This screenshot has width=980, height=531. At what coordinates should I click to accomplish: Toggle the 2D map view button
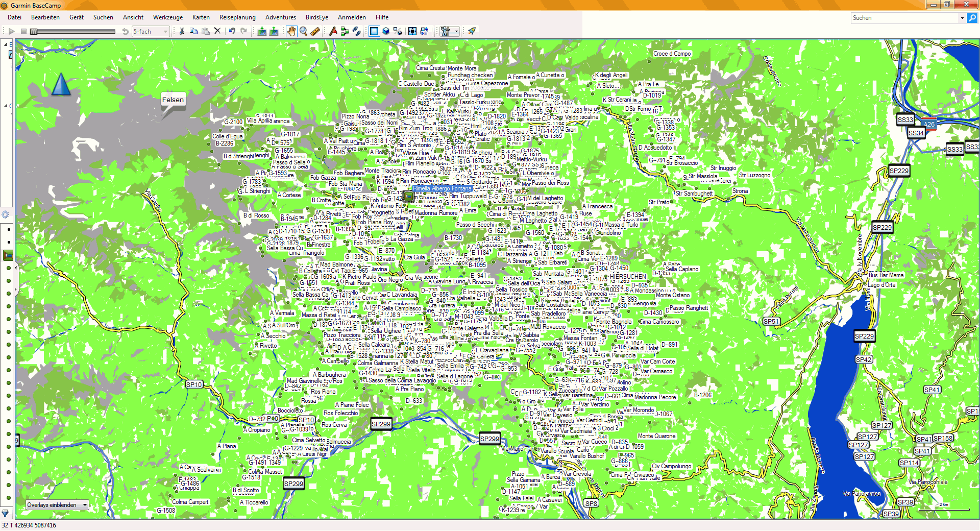(374, 31)
